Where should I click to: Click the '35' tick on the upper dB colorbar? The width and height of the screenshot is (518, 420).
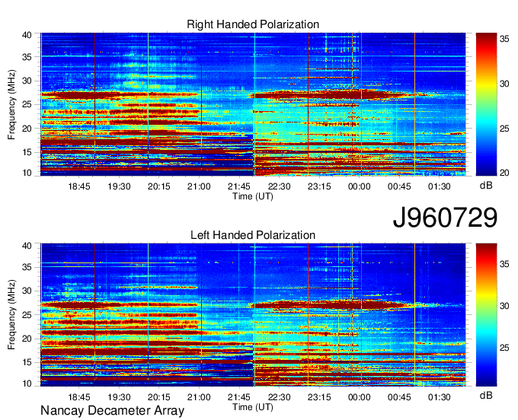pos(504,39)
